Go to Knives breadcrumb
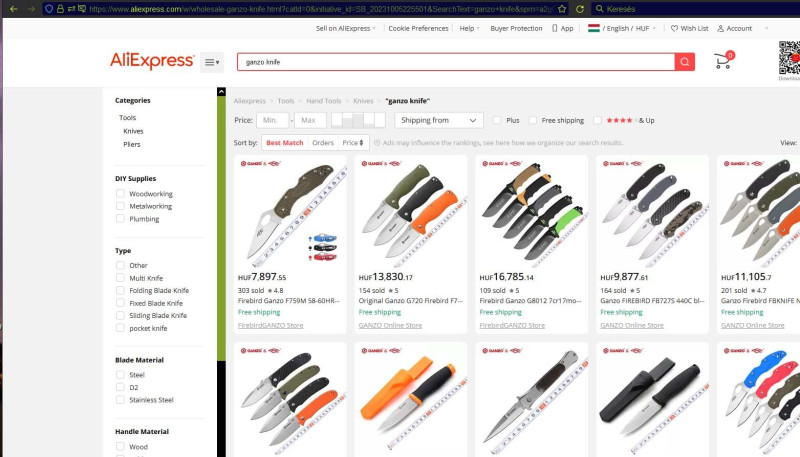Screen dimensions: 800x457 pos(363,101)
